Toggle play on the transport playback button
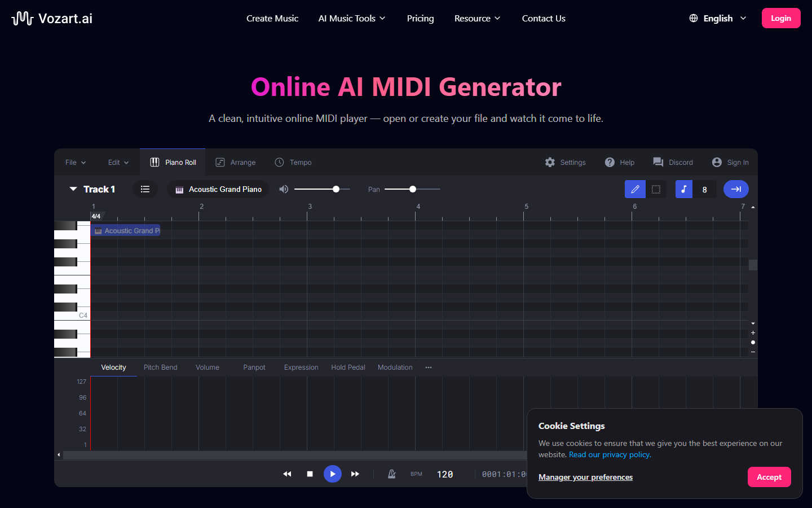 pos(332,474)
